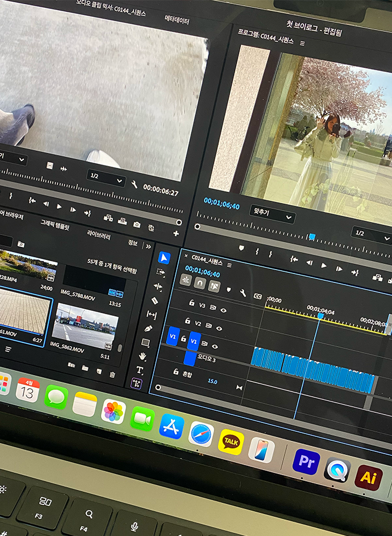Select the Razor tool
This screenshot has width=392, height=536.
tap(154, 300)
